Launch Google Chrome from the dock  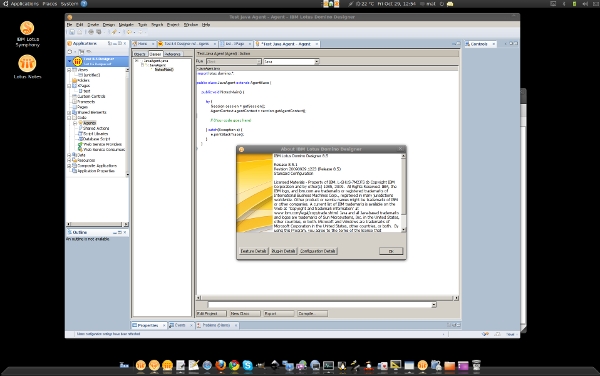[234, 365]
